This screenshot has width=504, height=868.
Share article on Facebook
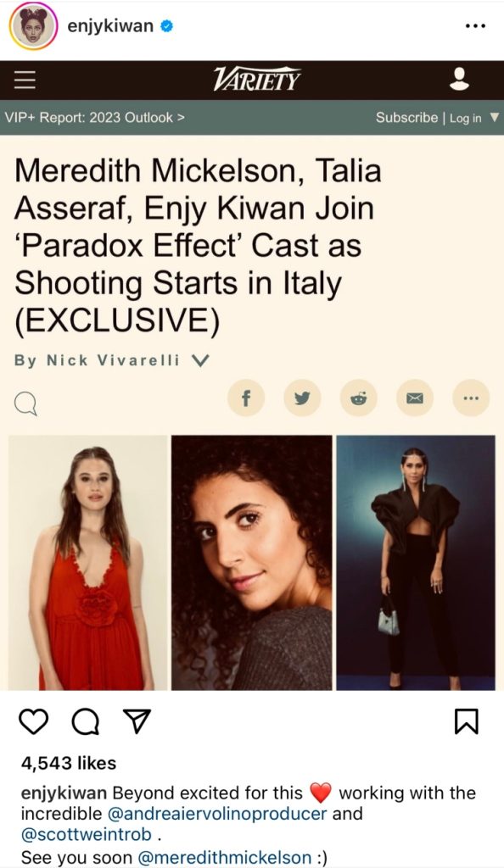click(x=246, y=398)
